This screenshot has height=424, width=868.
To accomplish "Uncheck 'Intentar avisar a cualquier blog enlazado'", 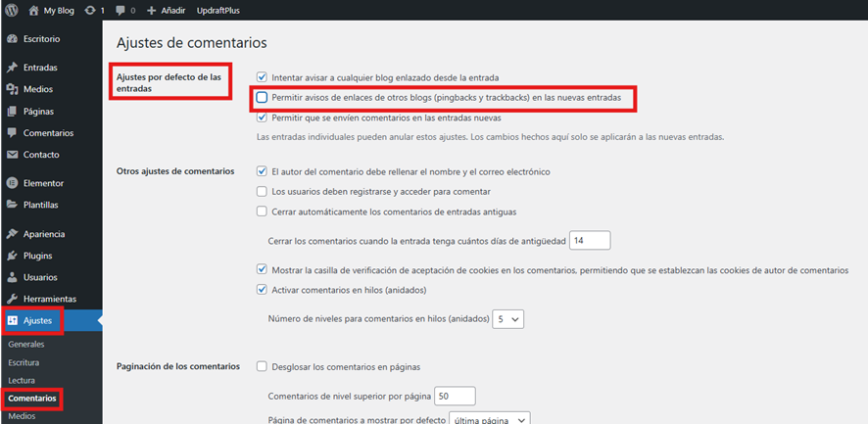I will pyautogui.click(x=262, y=77).
